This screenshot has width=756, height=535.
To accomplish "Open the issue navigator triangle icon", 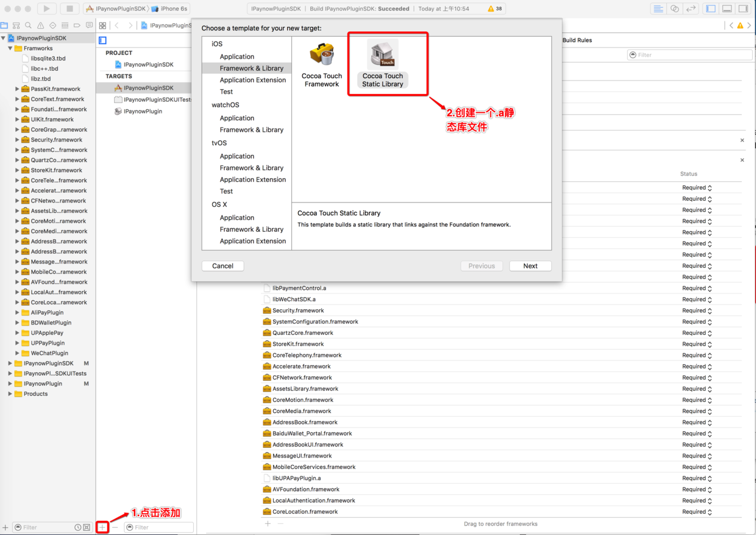I will 40,26.
